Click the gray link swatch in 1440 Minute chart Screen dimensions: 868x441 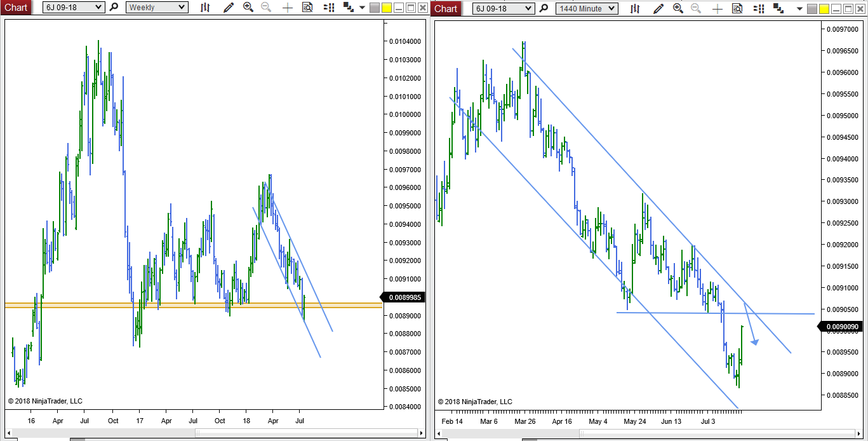pos(813,8)
